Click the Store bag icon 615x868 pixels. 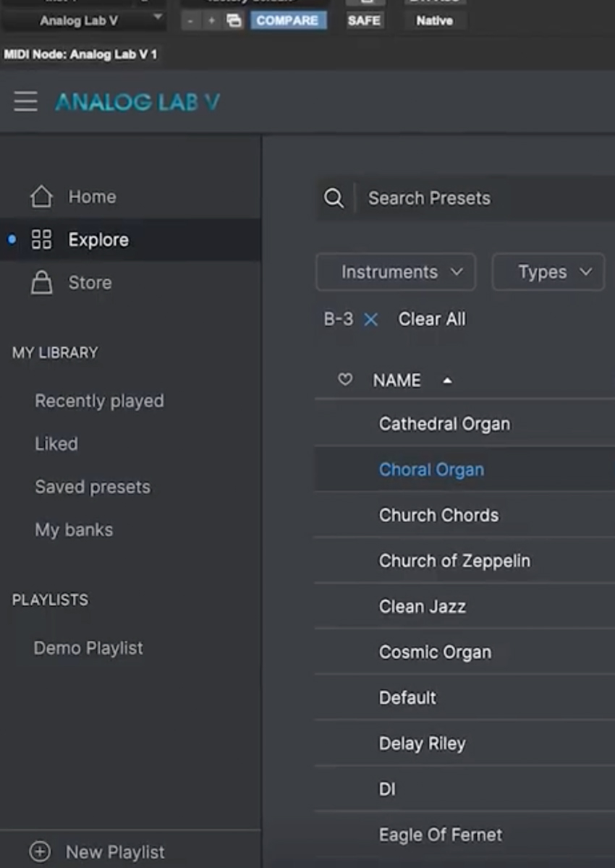click(41, 283)
